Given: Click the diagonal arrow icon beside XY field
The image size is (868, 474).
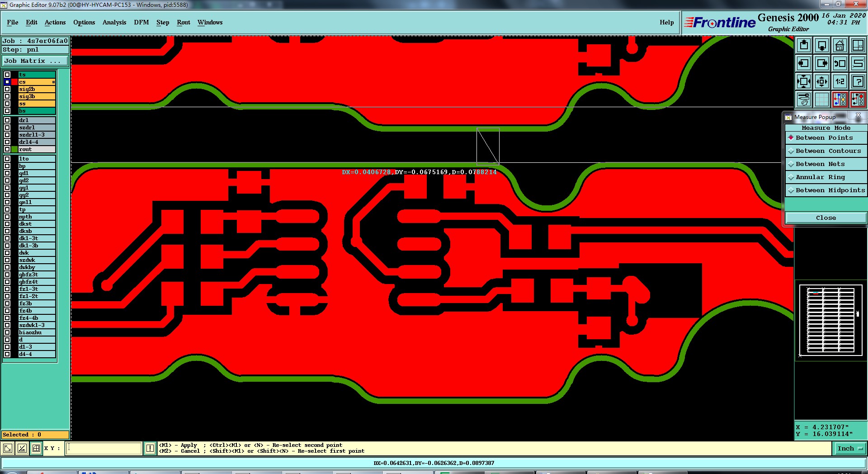Looking at the screenshot, I should click(x=8, y=448).
